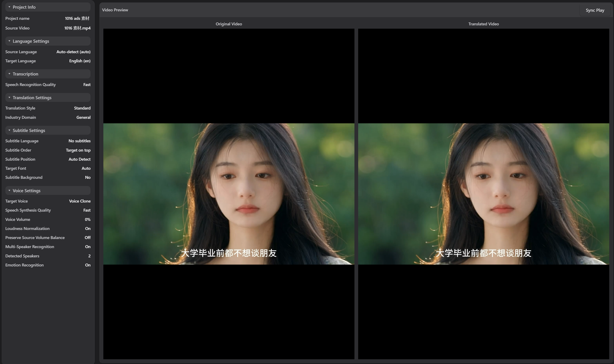614x364 pixels.
Task: Click the 'Auto-detect (auto)' source language value
Action: [x=73, y=52]
